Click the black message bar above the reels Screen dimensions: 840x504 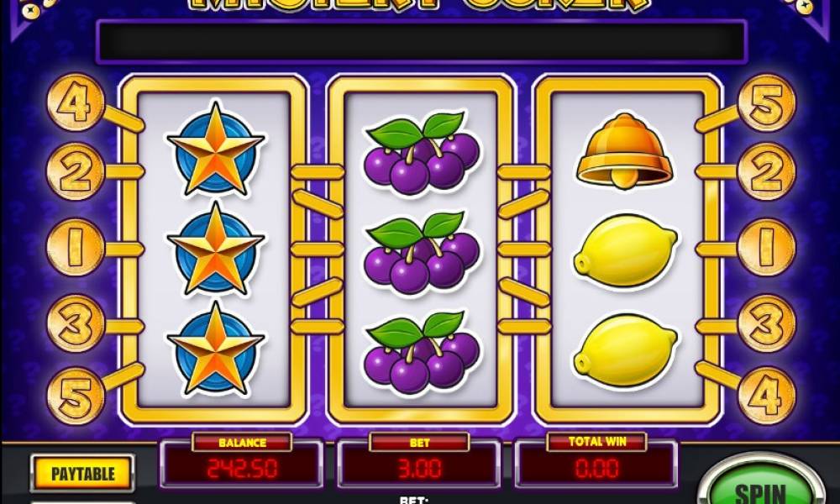tap(422, 42)
